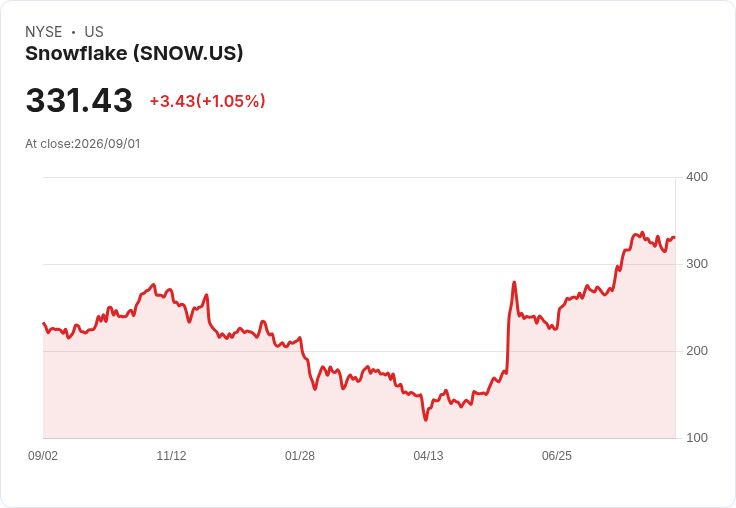Select the 09/02 date on the x-axis

pos(43,455)
